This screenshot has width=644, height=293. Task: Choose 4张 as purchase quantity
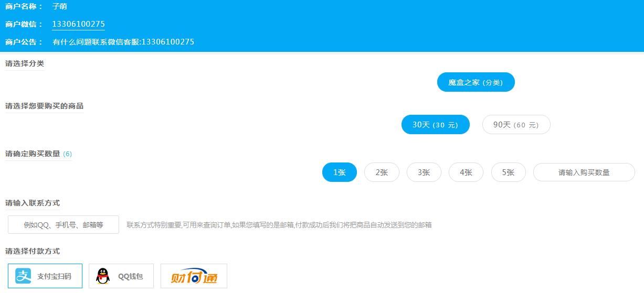[466, 172]
